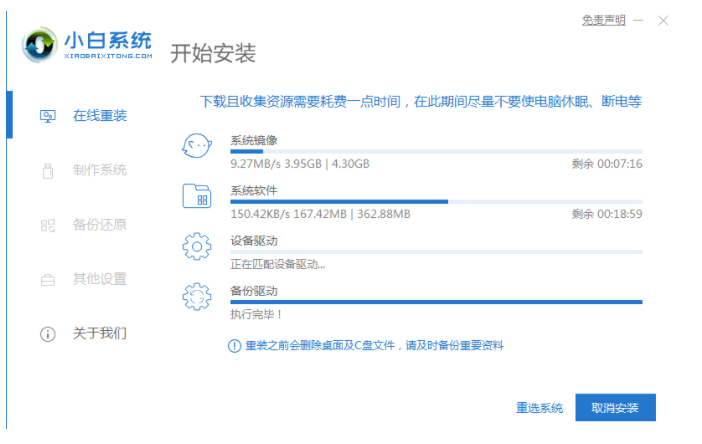Click the 系统镜像 download progress bar
The height and width of the screenshot is (444, 702).
click(436, 151)
